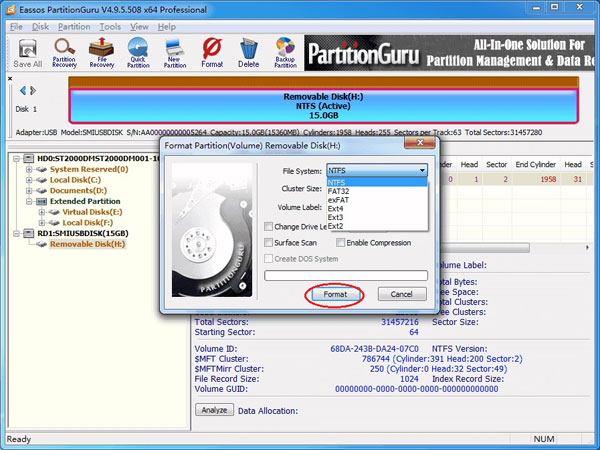Close the Format Partition dialog
Screen dimensions: 600x450
(420, 143)
